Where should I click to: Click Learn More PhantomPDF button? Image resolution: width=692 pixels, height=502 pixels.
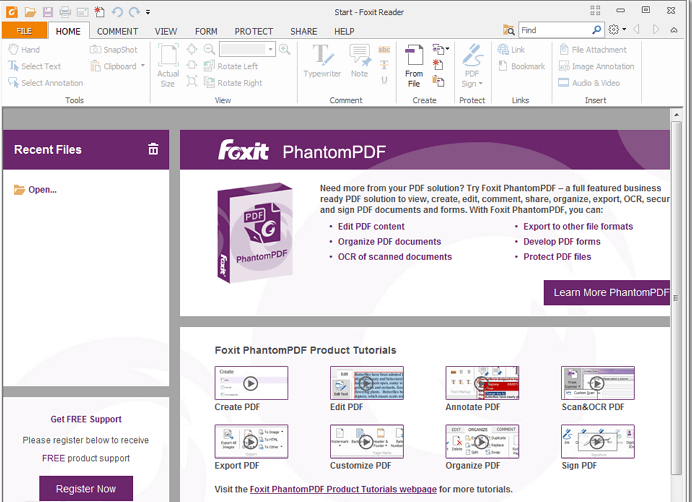click(x=607, y=292)
